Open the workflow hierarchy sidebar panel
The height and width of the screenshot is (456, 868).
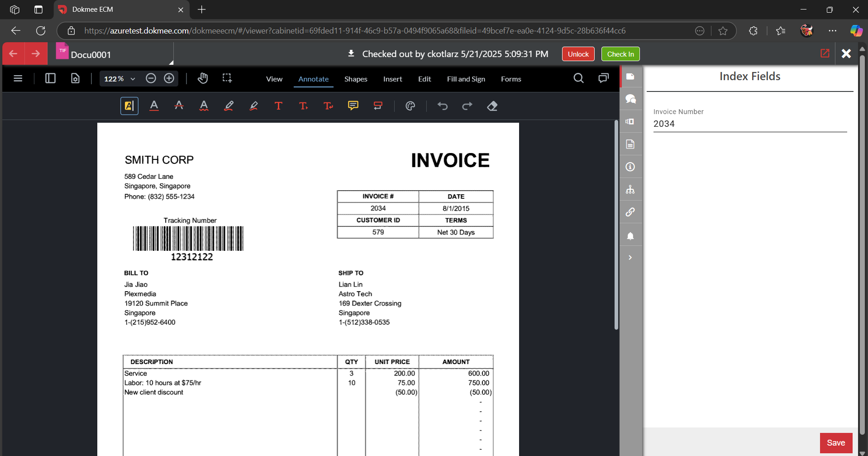tap(630, 189)
